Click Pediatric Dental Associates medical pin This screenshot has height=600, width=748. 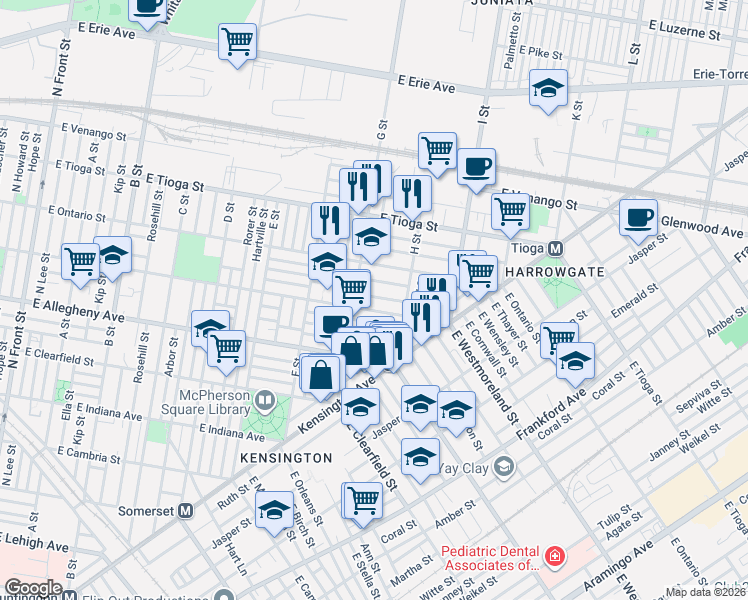coord(555,556)
